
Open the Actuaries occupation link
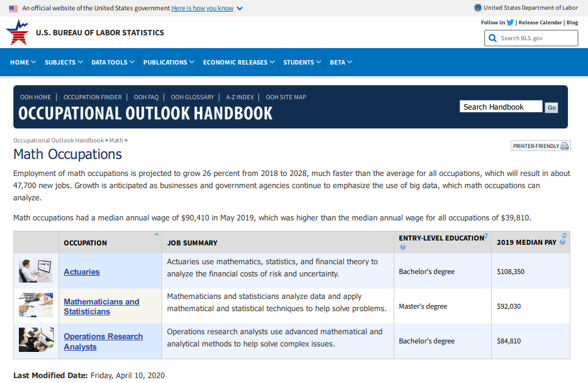[82, 272]
